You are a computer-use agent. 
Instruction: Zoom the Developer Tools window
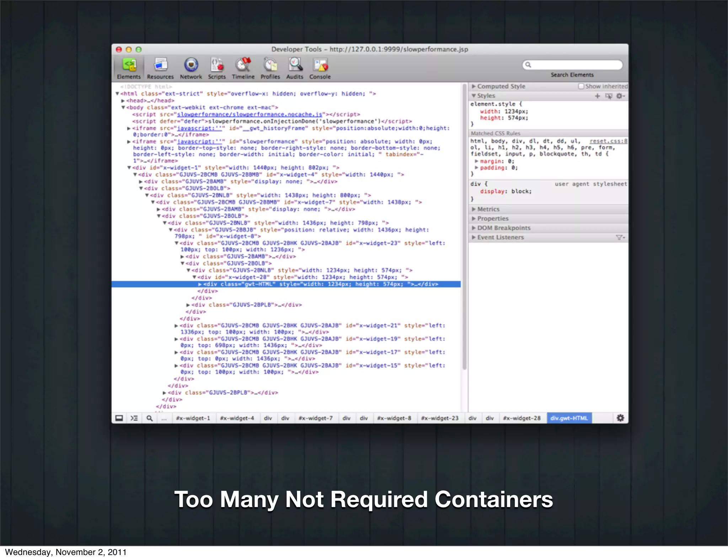(139, 49)
